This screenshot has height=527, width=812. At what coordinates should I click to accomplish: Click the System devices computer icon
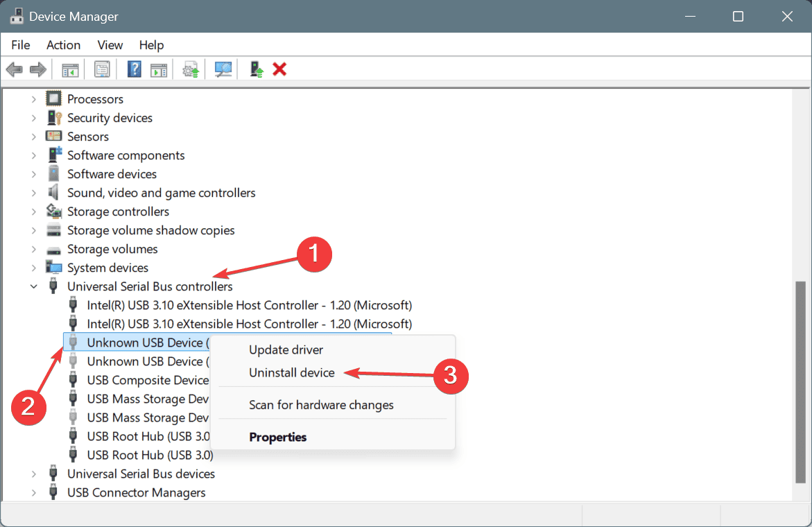click(53, 267)
